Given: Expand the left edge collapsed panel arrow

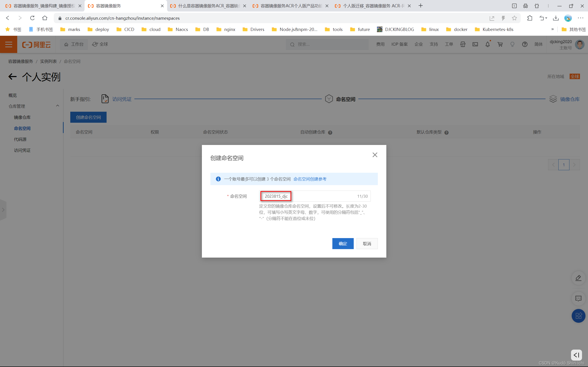Looking at the screenshot, I should [3, 210].
